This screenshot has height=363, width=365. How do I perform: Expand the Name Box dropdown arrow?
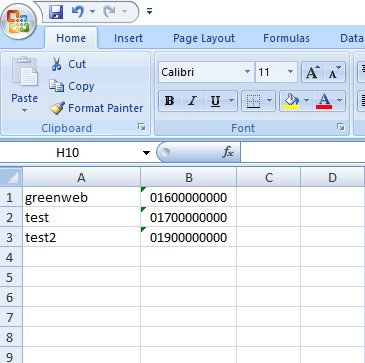(x=146, y=153)
